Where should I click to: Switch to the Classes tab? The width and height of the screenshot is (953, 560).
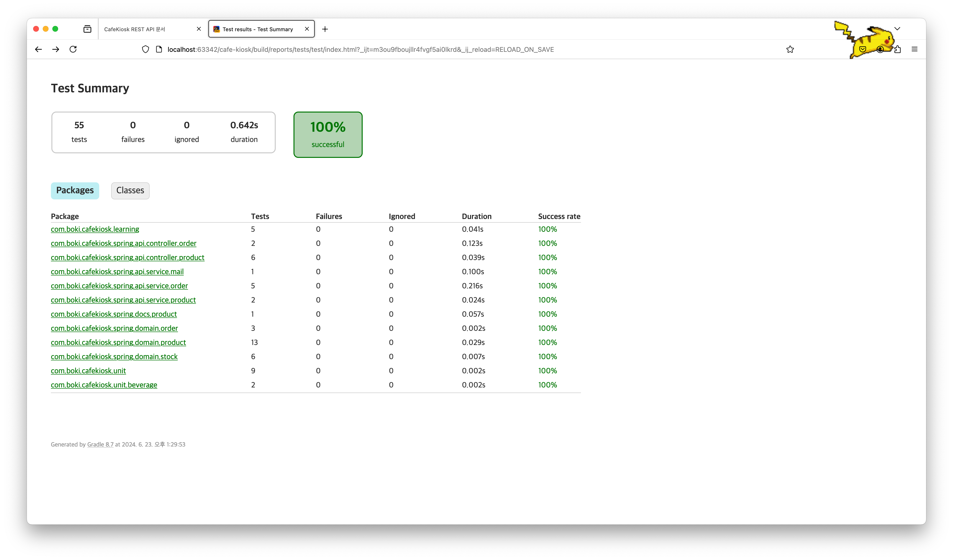pos(130,191)
